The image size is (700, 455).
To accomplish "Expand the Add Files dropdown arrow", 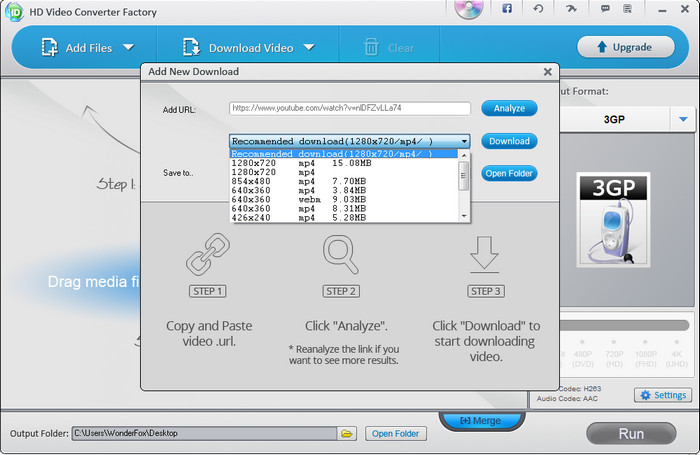I will 129,47.
